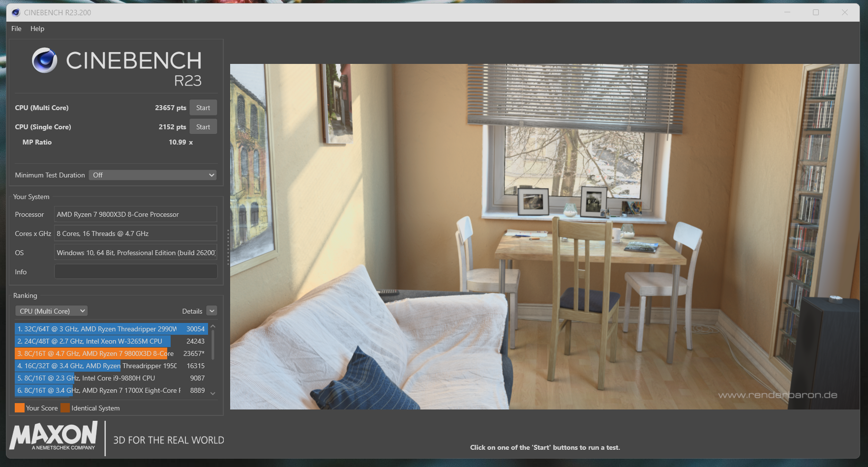Click the ranking list scrollbar thumb
The height and width of the screenshot is (467, 868).
(213, 345)
